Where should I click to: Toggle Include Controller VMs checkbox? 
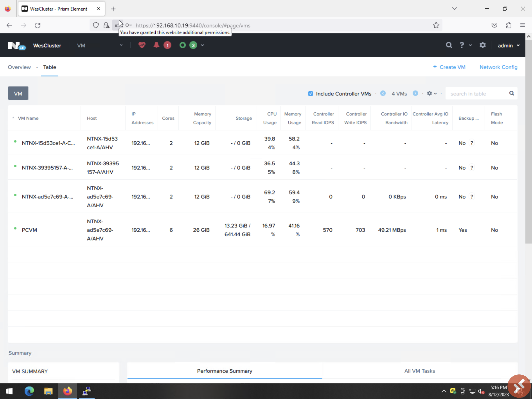click(x=310, y=94)
